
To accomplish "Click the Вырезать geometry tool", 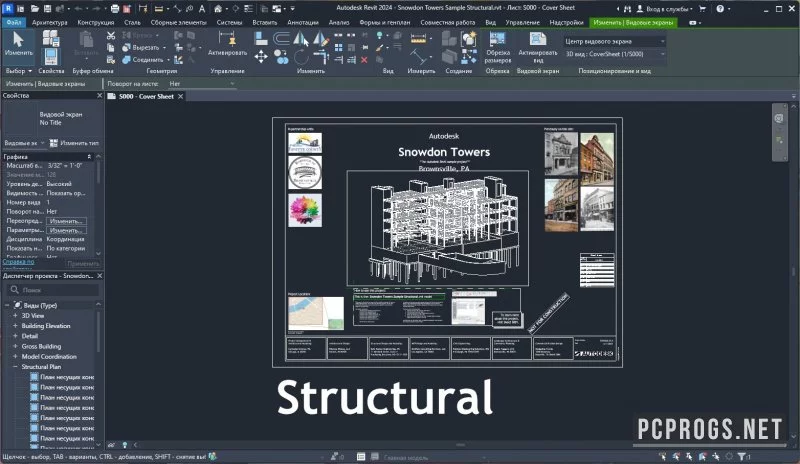I will tap(142, 47).
